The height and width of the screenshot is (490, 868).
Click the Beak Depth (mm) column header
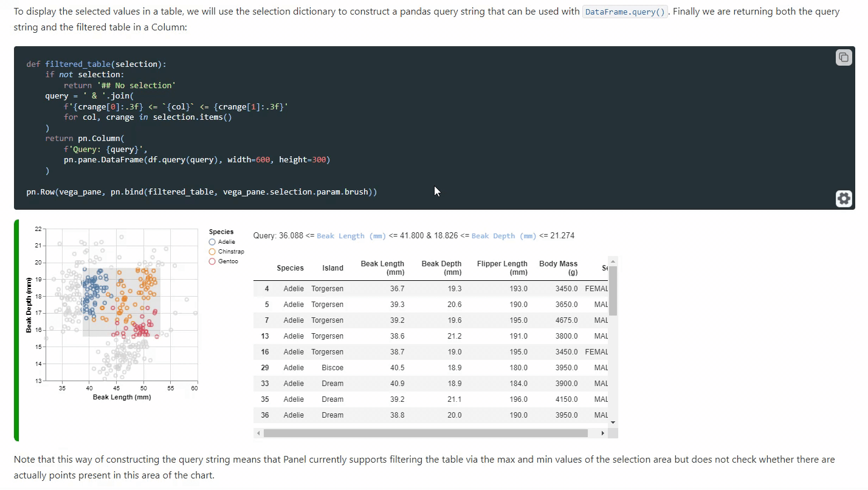(441, 268)
